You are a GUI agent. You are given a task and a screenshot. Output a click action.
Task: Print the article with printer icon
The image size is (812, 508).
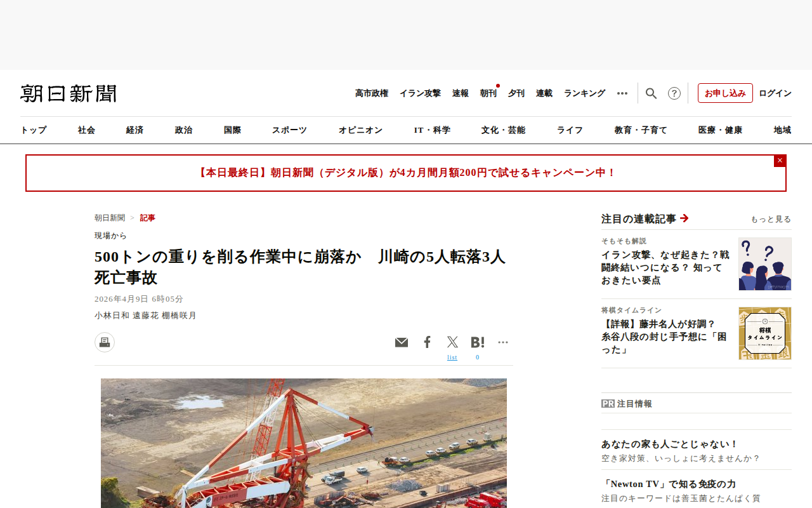pyautogui.click(x=105, y=342)
